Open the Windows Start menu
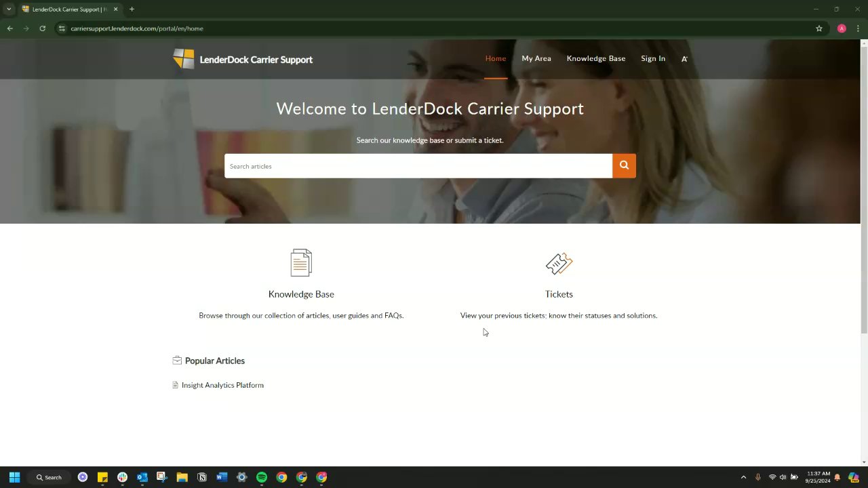The width and height of the screenshot is (868, 488). [14, 477]
